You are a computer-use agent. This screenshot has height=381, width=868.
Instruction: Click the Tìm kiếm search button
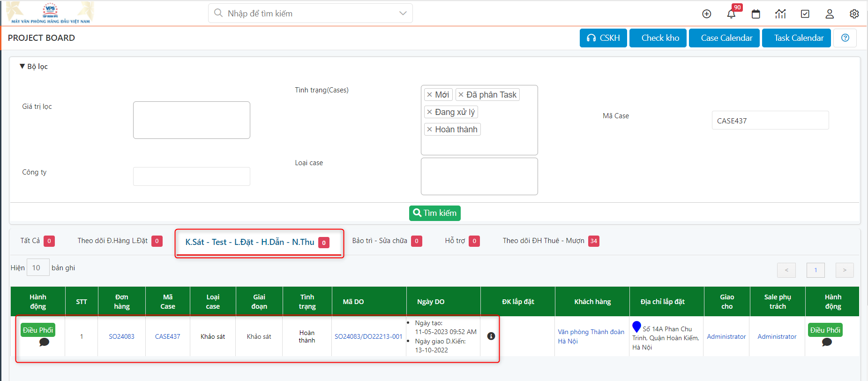tap(435, 213)
